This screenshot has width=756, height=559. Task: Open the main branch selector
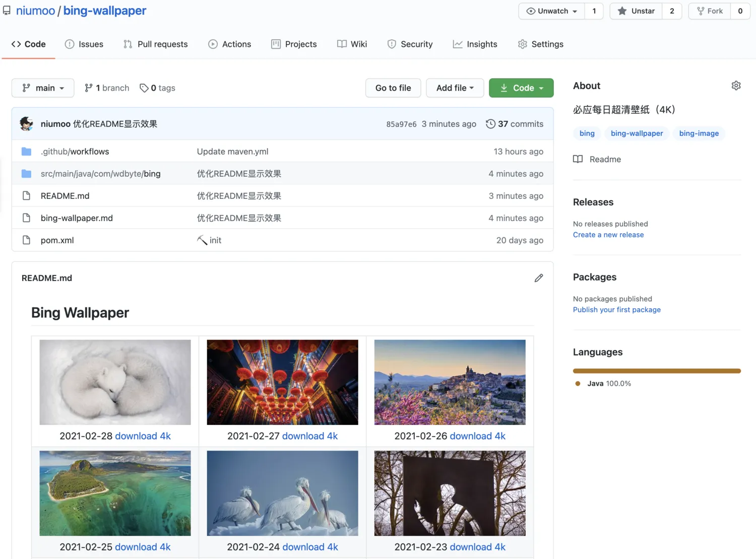click(x=42, y=88)
